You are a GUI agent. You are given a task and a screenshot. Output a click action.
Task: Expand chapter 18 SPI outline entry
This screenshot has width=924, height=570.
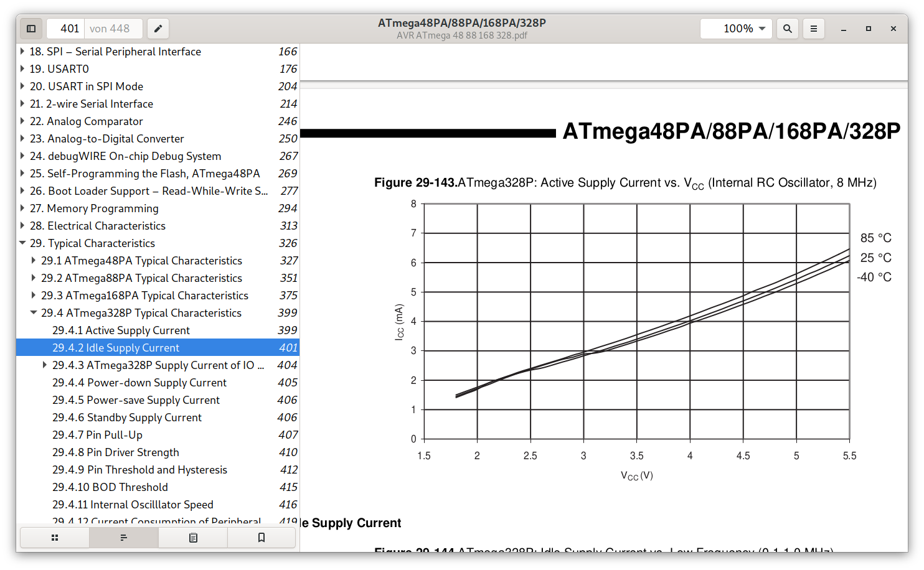(x=22, y=52)
